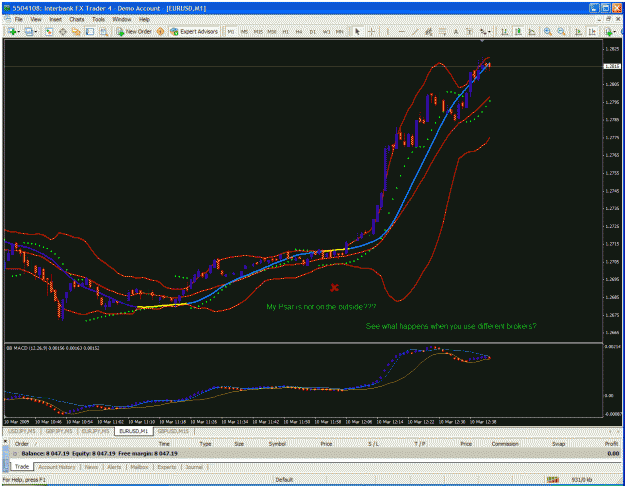Select the trendline drawing tool

pyautogui.click(x=415, y=31)
